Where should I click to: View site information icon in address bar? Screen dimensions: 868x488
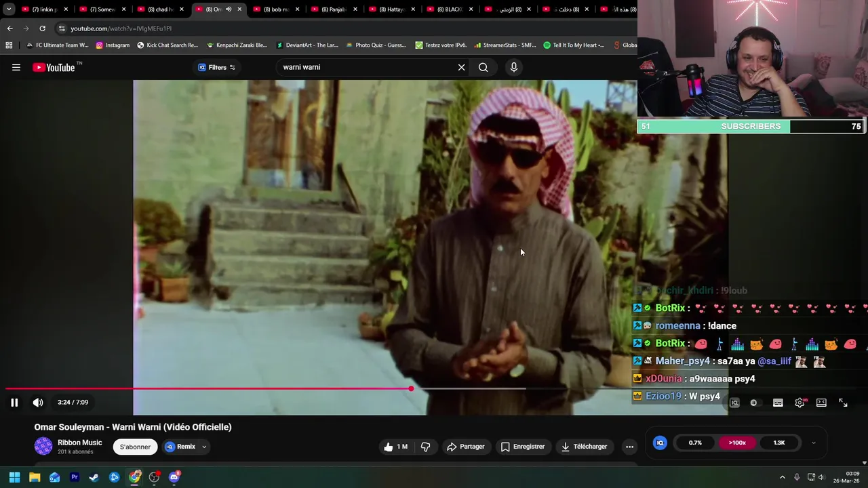[62, 28]
